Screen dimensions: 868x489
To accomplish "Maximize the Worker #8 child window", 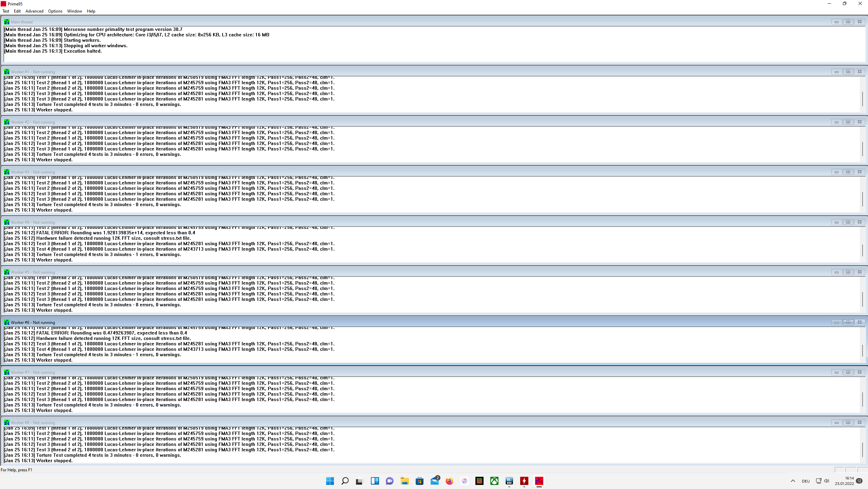I will click(848, 422).
